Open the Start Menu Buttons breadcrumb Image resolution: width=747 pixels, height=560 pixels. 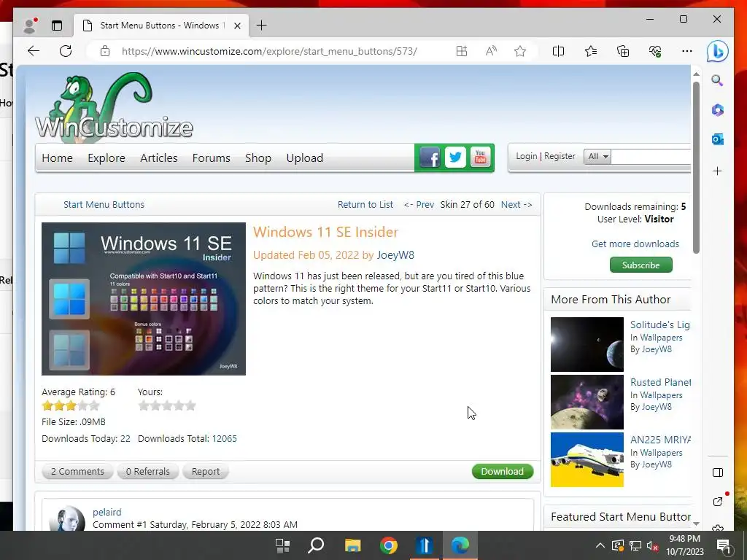(104, 205)
